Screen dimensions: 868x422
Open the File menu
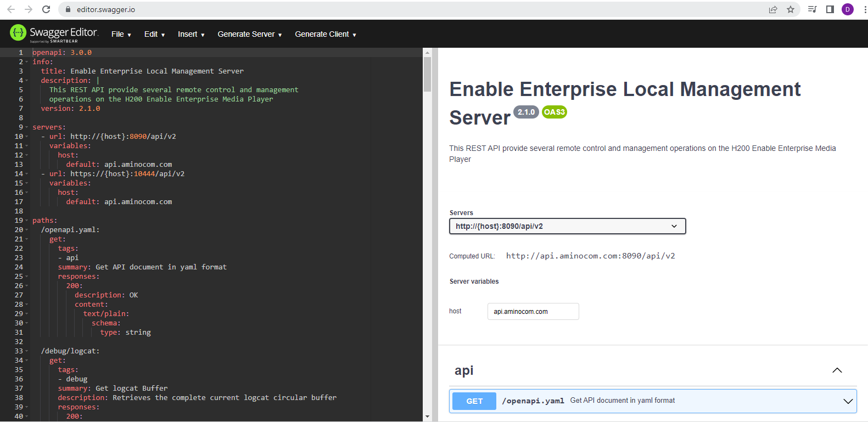click(x=121, y=34)
